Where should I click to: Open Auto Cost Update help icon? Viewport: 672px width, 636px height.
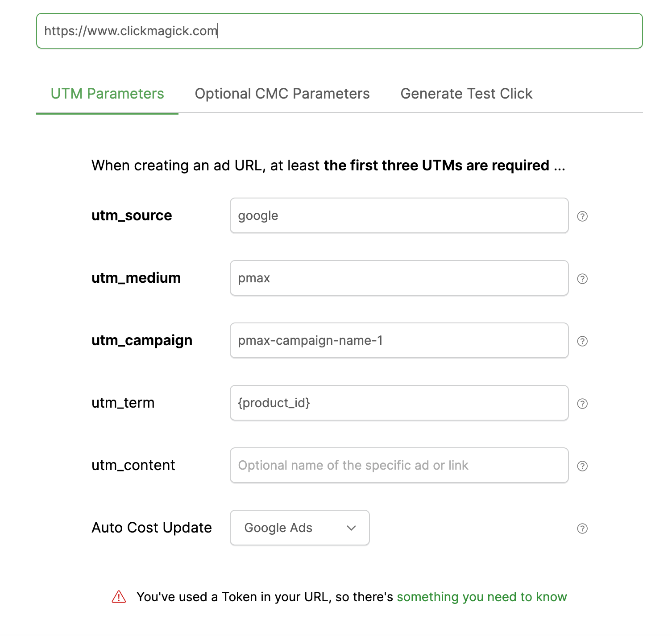coord(582,529)
